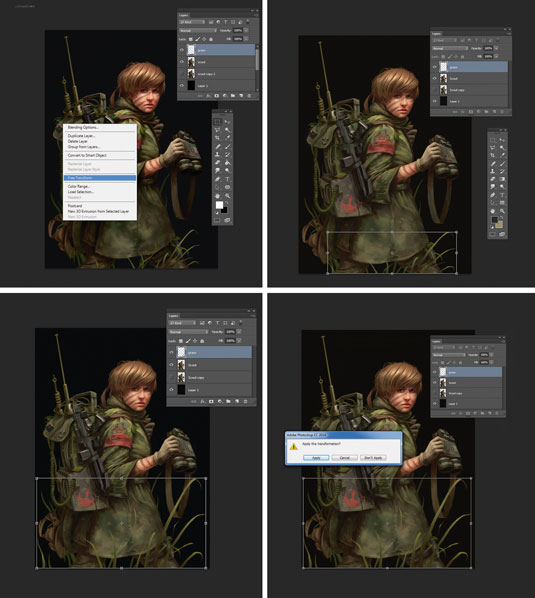The image size is (535, 598).
Task: Show Scout copy 2 layer, top-left panel
Action: [x=182, y=74]
